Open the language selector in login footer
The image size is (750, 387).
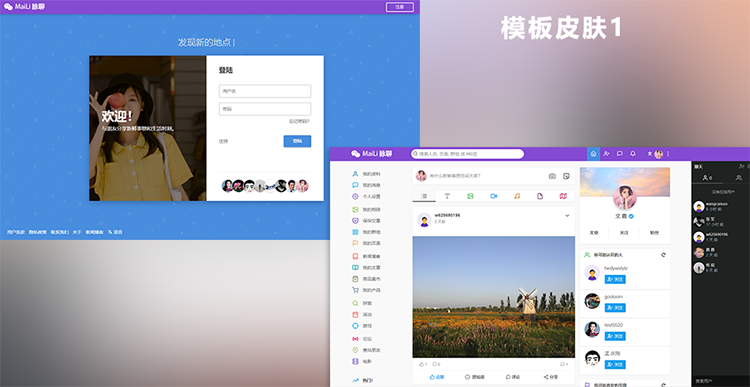click(115, 232)
